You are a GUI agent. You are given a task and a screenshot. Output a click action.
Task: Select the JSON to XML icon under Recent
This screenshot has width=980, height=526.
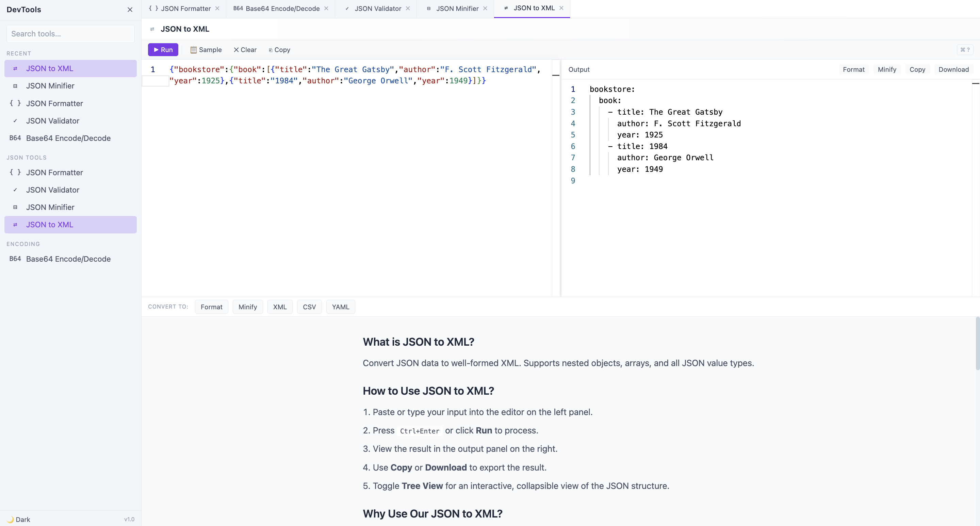point(15,68)
